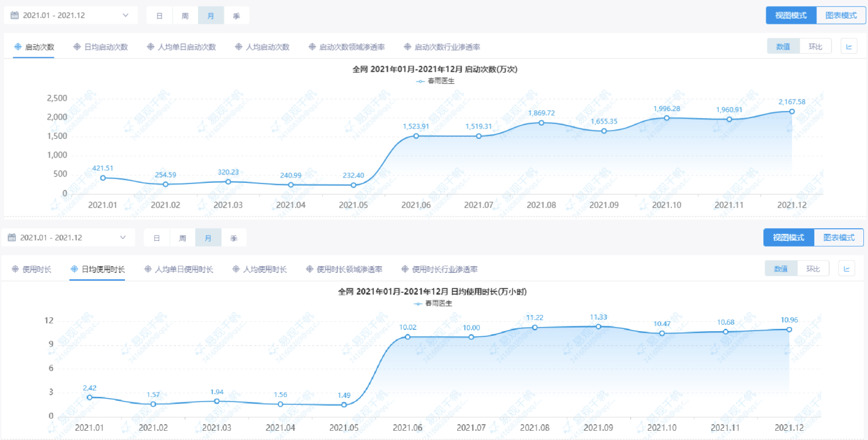Switch upper chart to 数值 view
This screenshot has height=440, width=868.
coord(784,46)
